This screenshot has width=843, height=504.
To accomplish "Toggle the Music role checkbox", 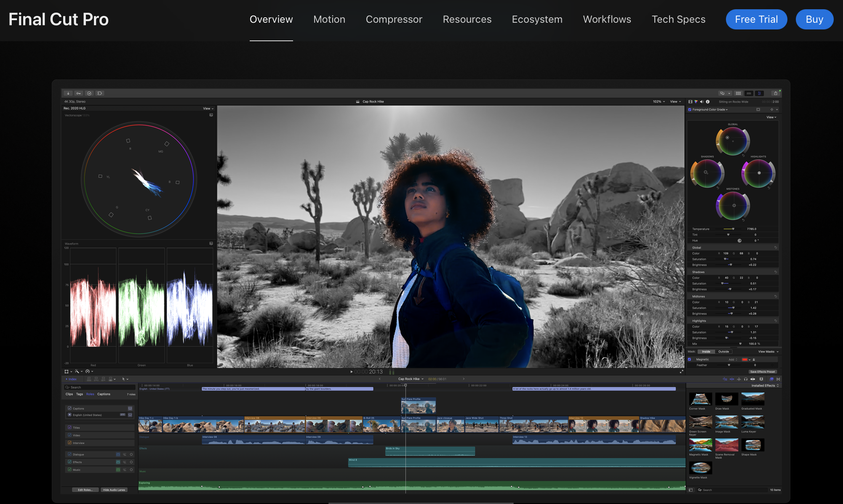I will point(69,470).
